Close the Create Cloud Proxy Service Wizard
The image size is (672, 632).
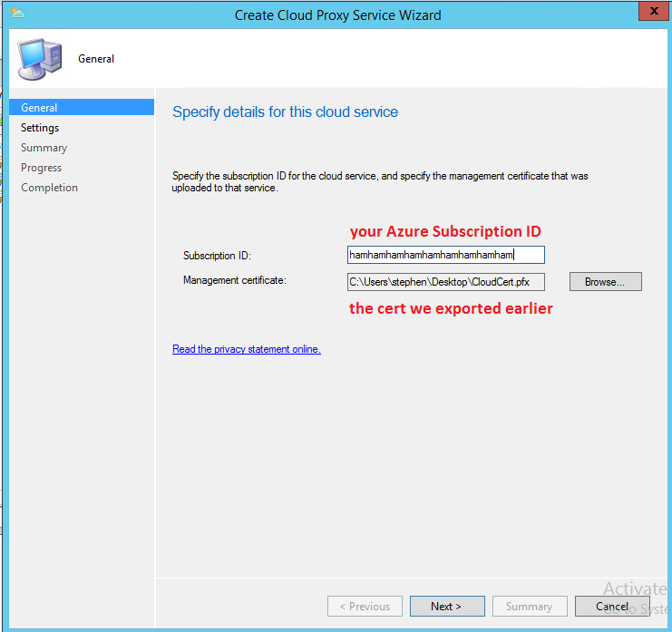653,11
